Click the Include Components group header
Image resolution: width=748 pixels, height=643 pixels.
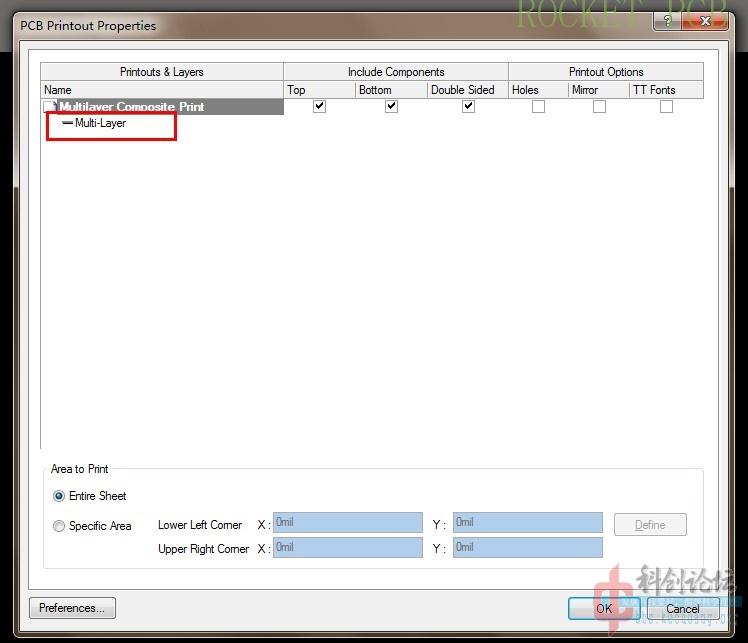tap(396, 72)
